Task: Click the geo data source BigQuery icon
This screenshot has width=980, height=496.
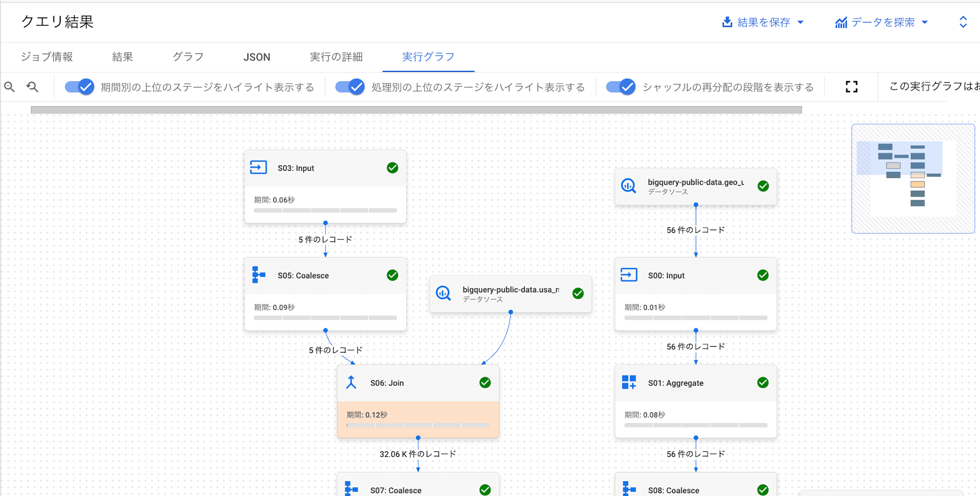Action: 629,186
